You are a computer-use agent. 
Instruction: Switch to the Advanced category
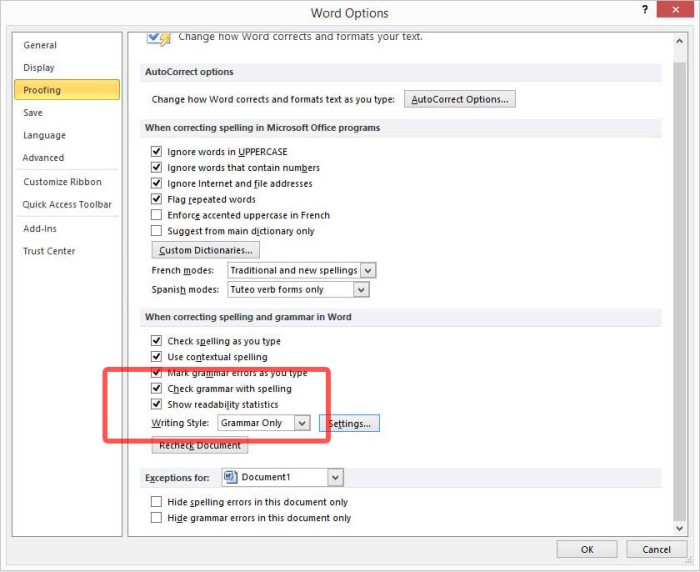click(x=43, y=158)
